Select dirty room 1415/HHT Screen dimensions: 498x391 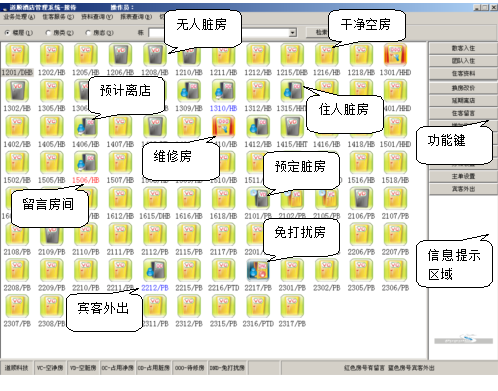click(x=292, y=127)
